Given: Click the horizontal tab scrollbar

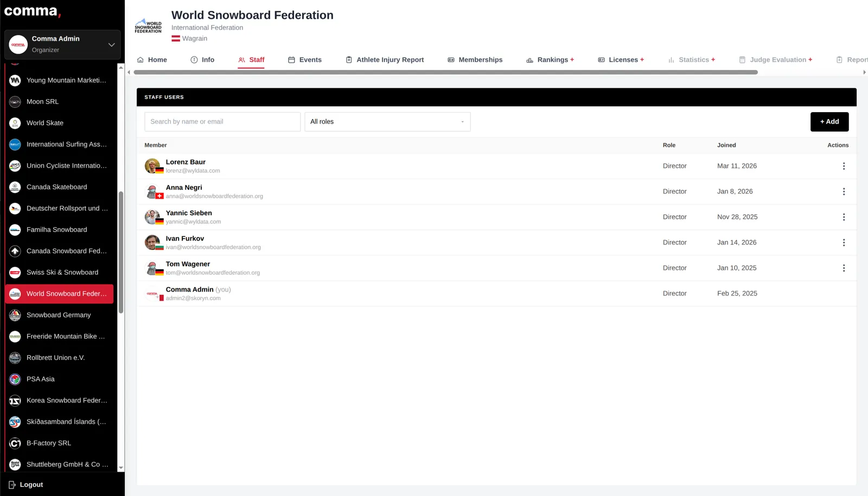Looking at the screenshot, I should 445,72.
